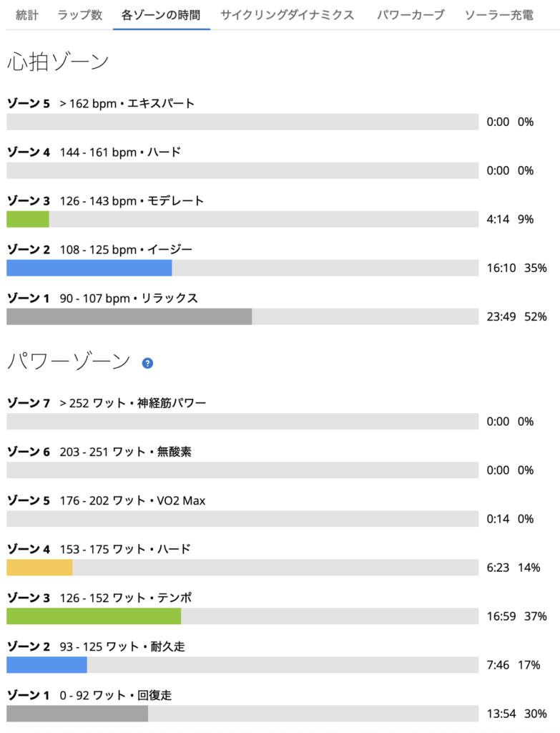
Task: Click the green heart rate zone 3 bar
Action: coord(28,219)
